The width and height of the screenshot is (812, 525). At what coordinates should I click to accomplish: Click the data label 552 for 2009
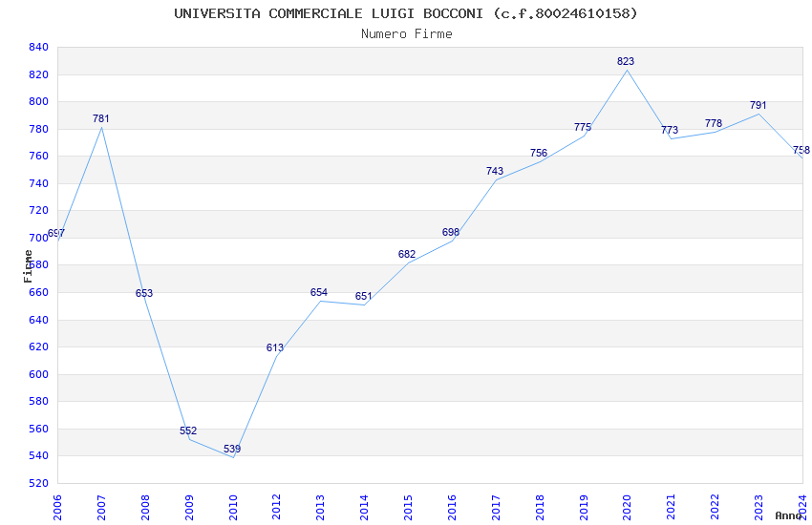point(188,430)
